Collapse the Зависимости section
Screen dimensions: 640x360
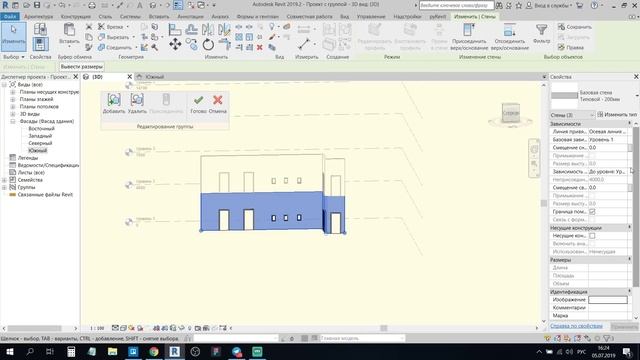[x=629, y=123]
